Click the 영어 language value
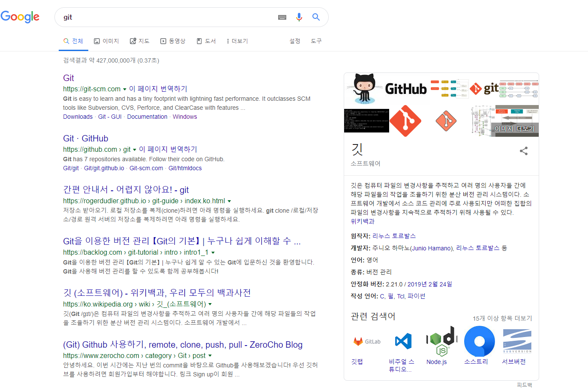The height and width of the screenshot is (388, 588). (372, 260)
